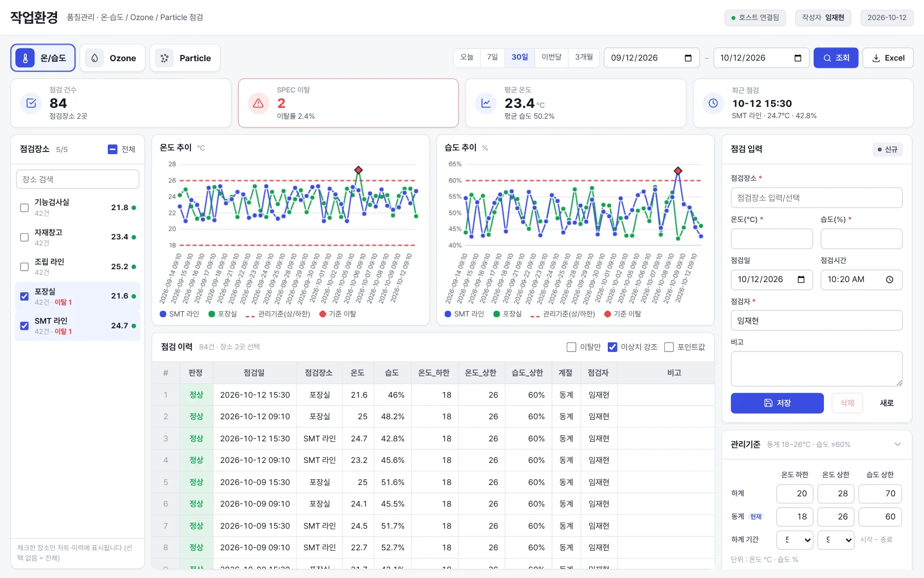Export data with the Excel button
This screenshot has height=578, width=924.
pyautogui.click(x=888, y=58)
